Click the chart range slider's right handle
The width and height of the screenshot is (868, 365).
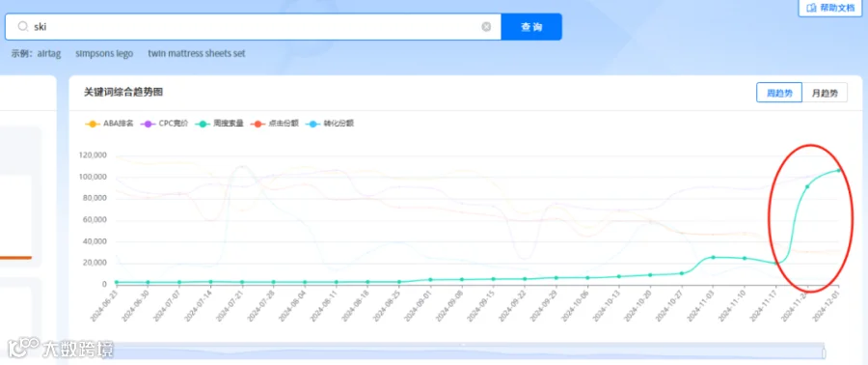click(x=825, y=352)
